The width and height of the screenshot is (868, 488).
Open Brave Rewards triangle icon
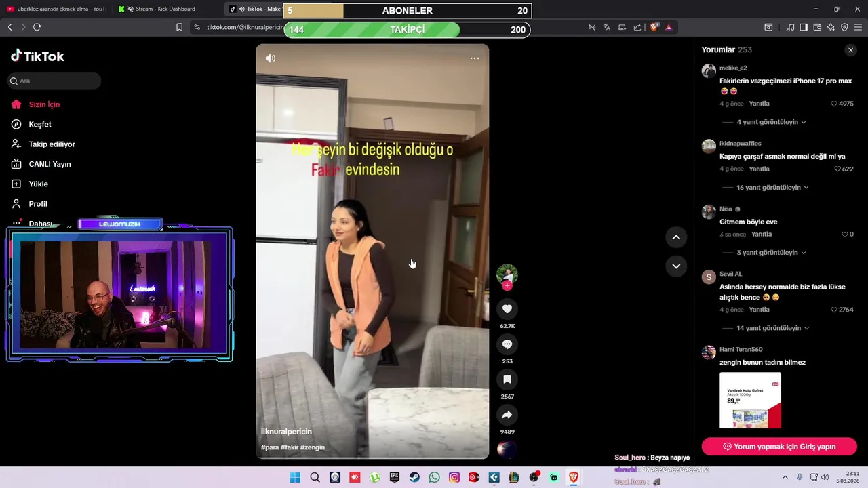coord(669,27)
